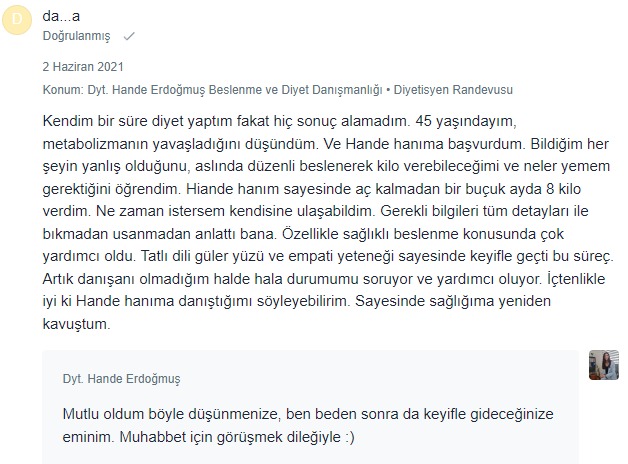Click the phrase "45 yaşındayım" in review
Viewport: 628px width, 464px height.
point(466,121)
